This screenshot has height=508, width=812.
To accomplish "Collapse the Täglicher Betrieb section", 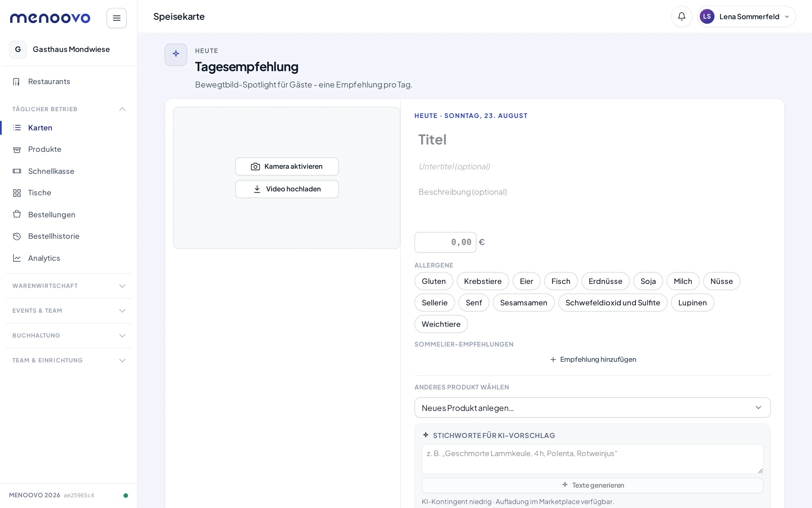I will click(69, 109).
